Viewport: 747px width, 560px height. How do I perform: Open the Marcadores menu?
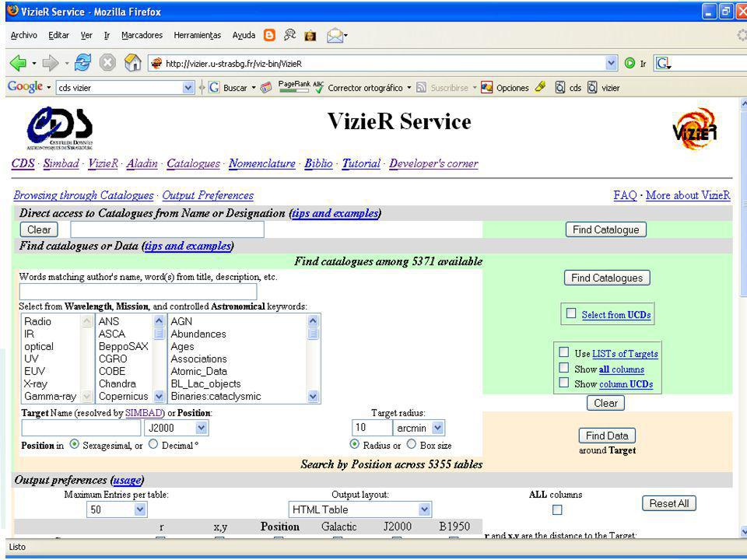(142, 35)
